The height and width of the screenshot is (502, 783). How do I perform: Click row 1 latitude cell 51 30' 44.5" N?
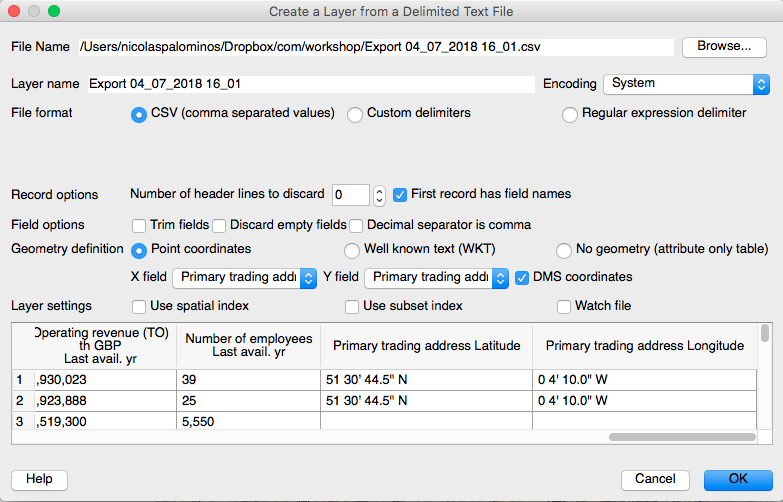(x=426, y=380)
